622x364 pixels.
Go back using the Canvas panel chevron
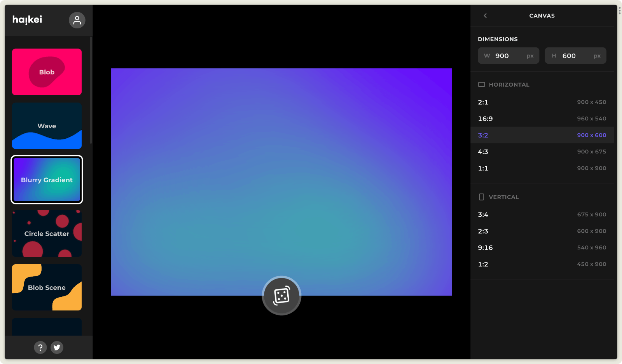[x=485, y=16]
